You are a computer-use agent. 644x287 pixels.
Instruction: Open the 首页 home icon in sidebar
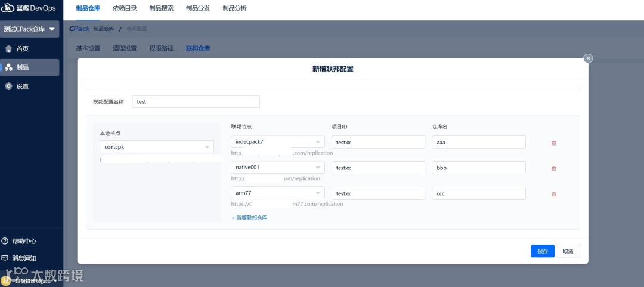click(8, 49)
